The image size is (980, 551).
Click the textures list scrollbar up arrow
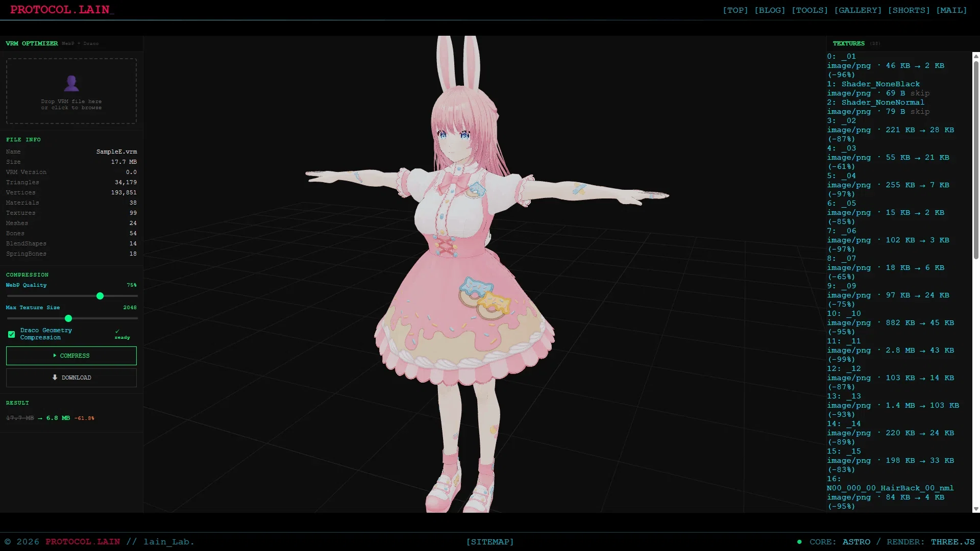(x=976, y=56)
